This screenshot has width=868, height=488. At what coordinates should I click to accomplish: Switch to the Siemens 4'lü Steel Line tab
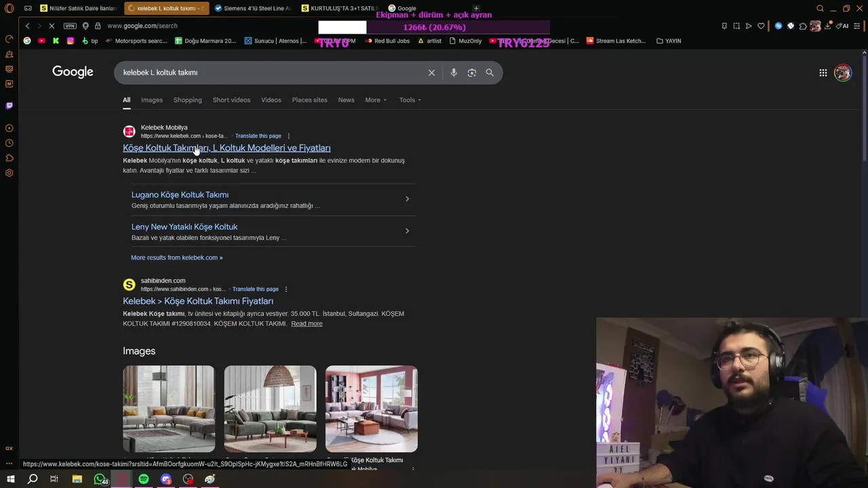tap(253, 8)
